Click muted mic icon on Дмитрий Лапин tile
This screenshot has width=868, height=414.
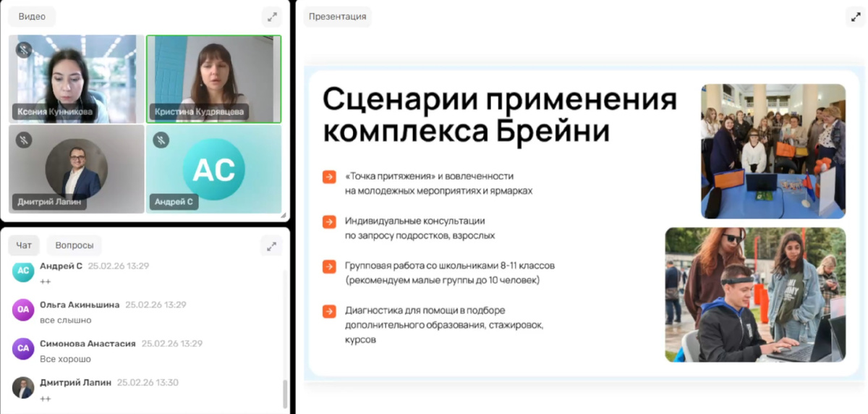[x=24, y=140]
